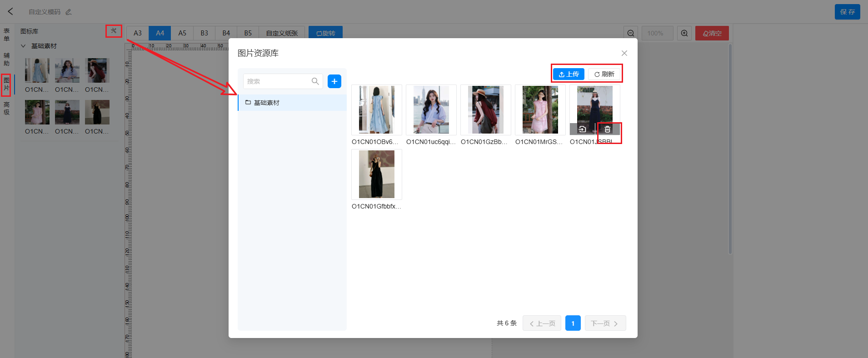Screen dimensions: 868x358
Task: Delete the hovered image via trash icon
Action: coord(607,129)
